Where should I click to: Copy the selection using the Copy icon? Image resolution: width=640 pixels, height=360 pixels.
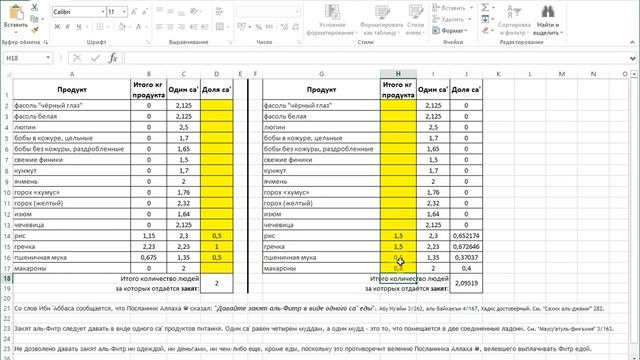point(34,19)
